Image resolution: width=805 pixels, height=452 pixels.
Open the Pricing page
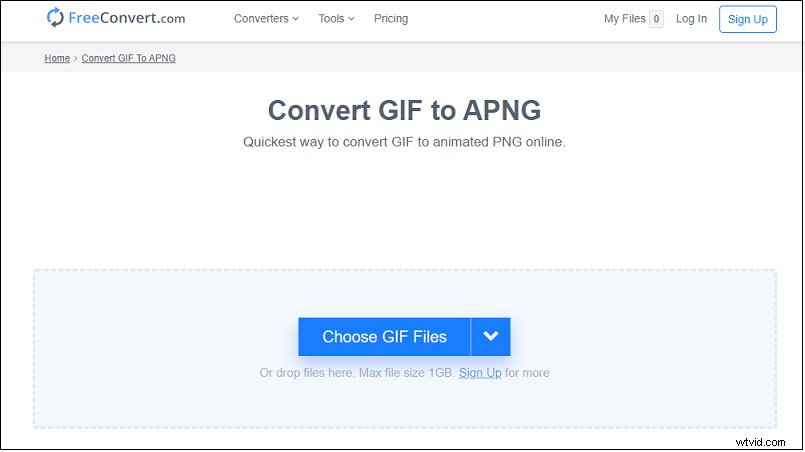point(391,18)
